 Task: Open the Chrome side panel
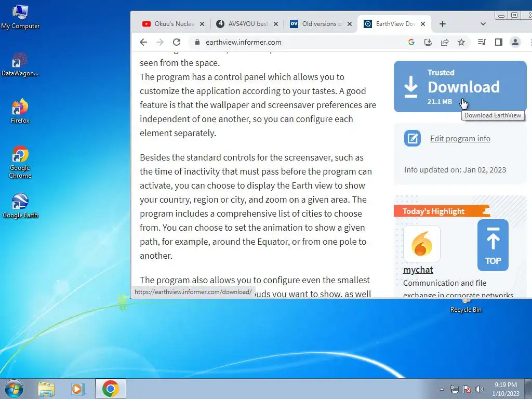tap(498, 42)
